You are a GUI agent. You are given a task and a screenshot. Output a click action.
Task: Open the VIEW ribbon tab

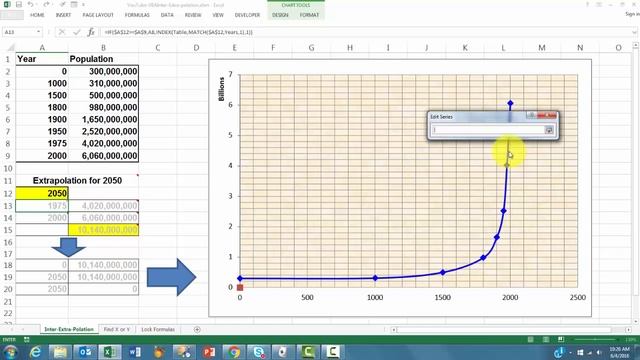coord(218,15)
